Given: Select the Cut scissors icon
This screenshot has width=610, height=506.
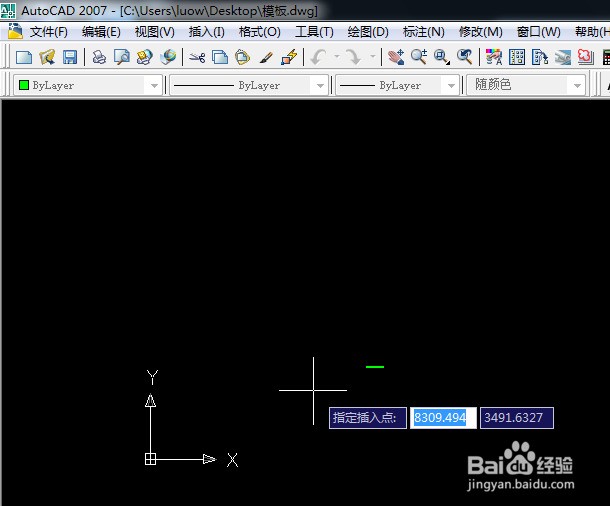Looking at the screenshot, I should click(196, 57).
